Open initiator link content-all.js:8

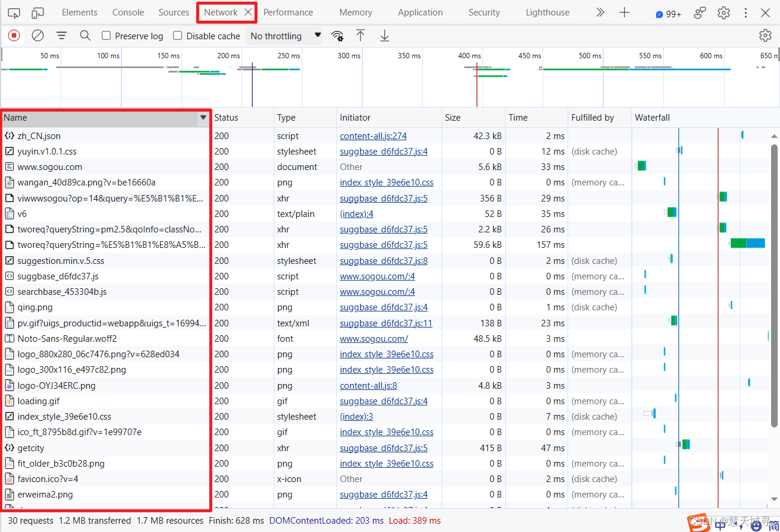coord(368,385)
